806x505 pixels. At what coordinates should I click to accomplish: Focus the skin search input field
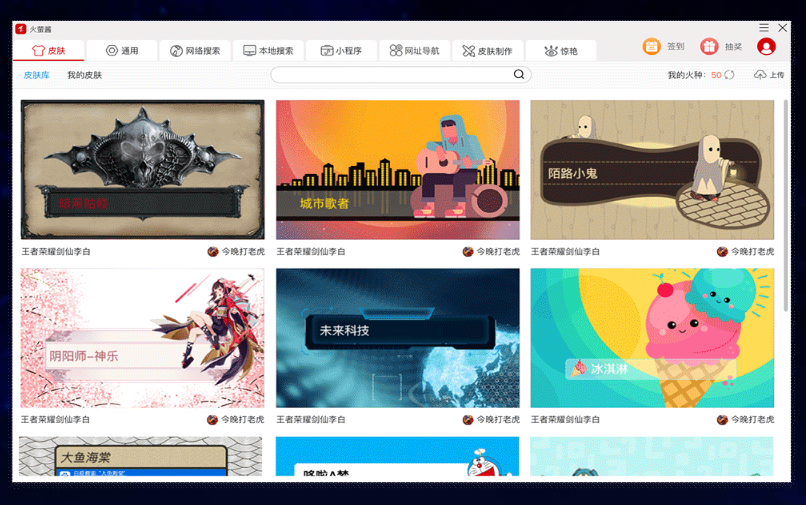[x=401, y=75]
